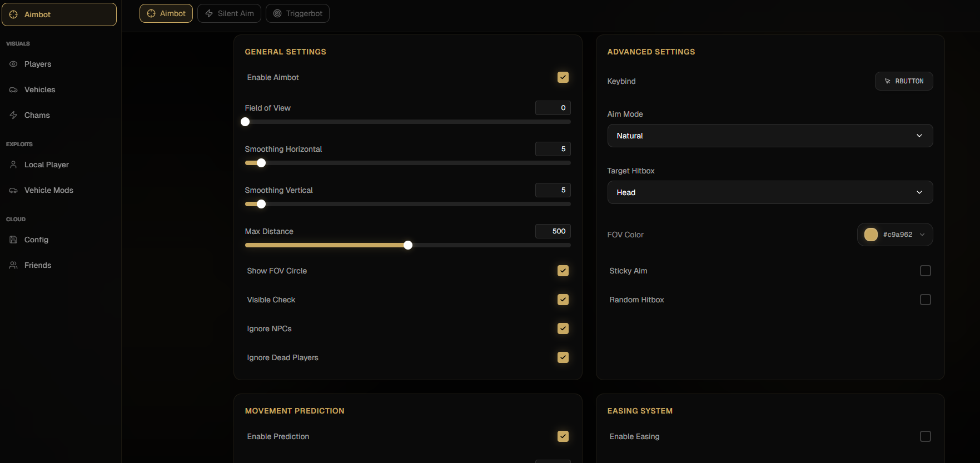Click the Field of View value field
This screenshot has height=463, width=980.
point(553,108)
